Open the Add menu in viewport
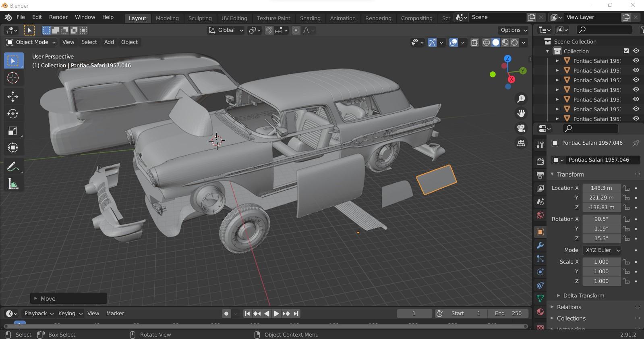The width and height of the screenshot is (644, 339). tap(109, 42)
